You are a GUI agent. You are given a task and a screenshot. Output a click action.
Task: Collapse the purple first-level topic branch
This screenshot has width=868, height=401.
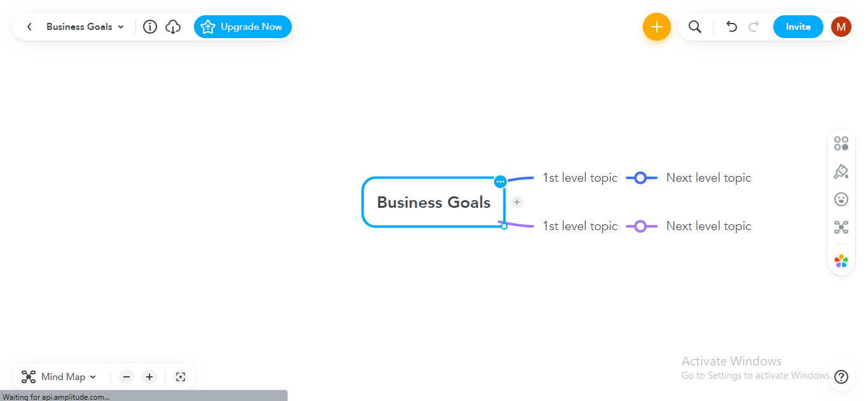coord(640,226)
